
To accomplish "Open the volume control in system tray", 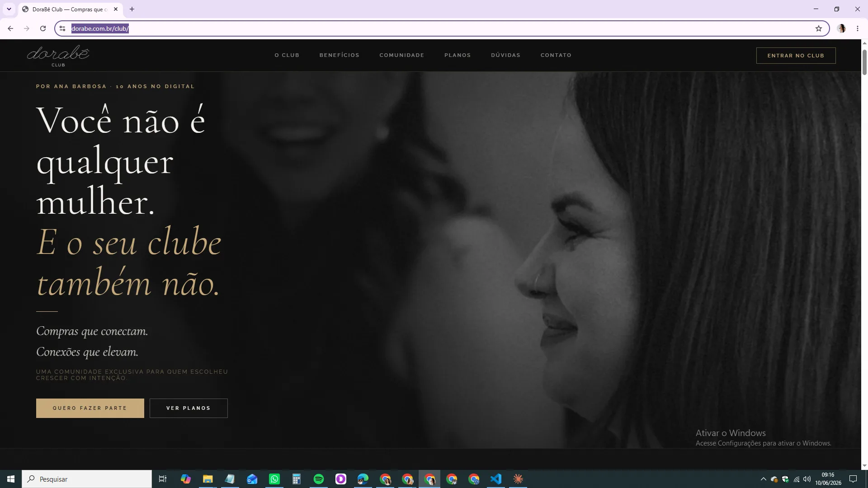I will tap(807, 479).
